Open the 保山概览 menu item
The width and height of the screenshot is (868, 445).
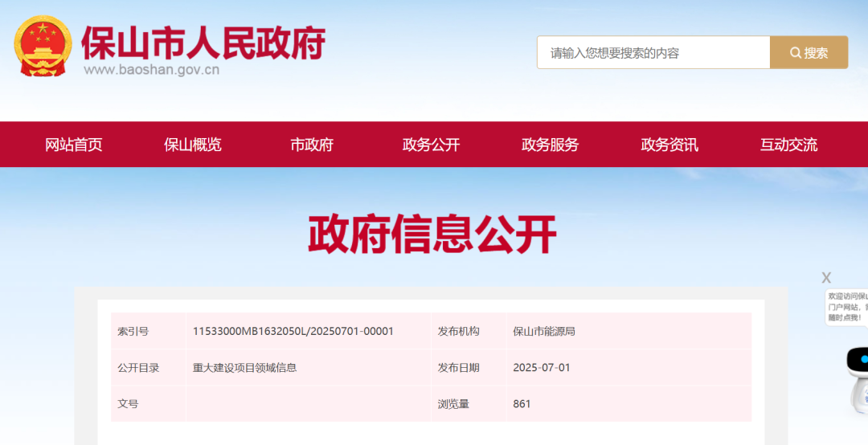tap(193, 145)
